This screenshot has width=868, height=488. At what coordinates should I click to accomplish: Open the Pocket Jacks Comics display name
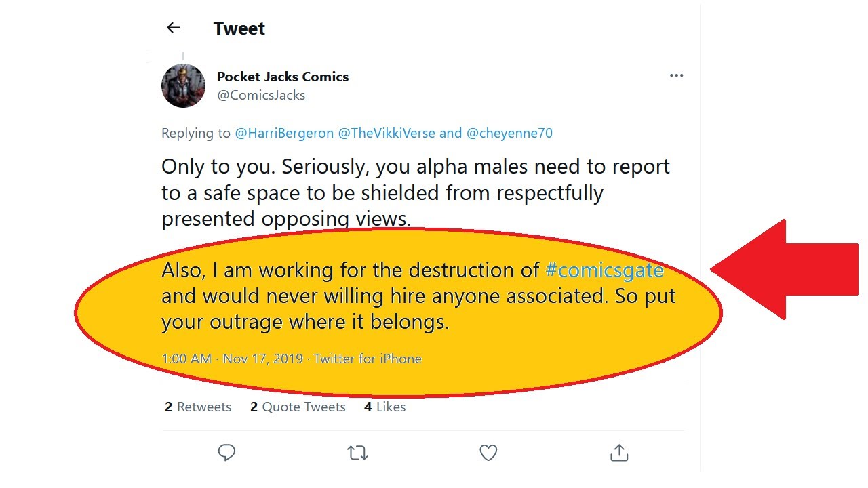[283, 77]
